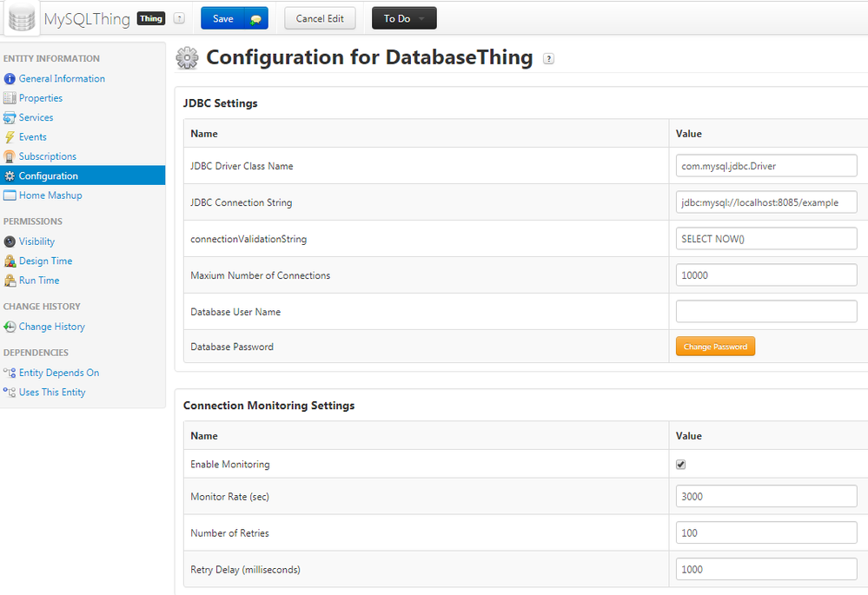This screenshot has width=868, height=595.
Task: Click the Change History arrow icon
Action: point(10,327)
